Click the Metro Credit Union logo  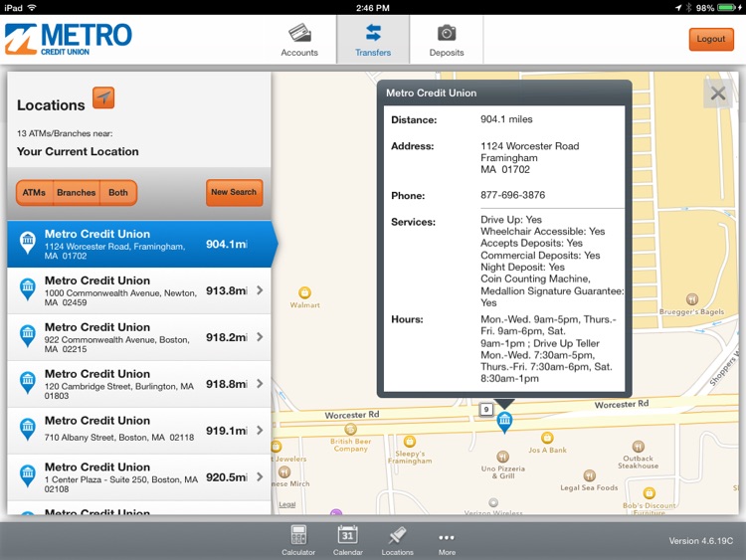(x=69, y=39)
